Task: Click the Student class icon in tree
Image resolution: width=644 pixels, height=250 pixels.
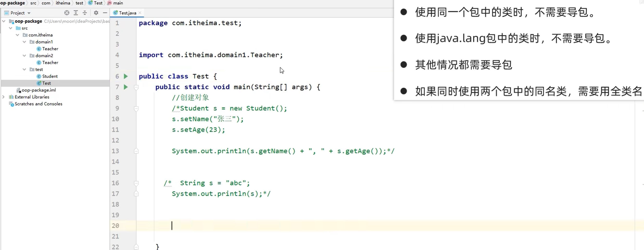Action: pos(39,76)
